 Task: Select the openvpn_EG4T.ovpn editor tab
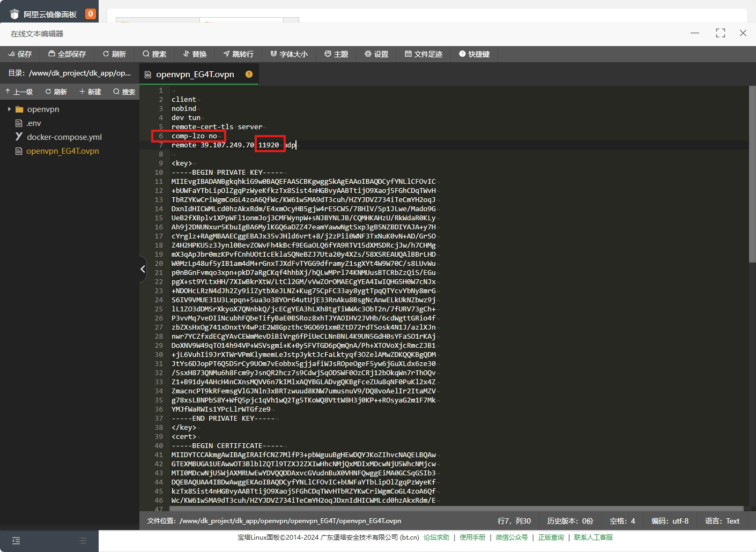coord(195,74)
